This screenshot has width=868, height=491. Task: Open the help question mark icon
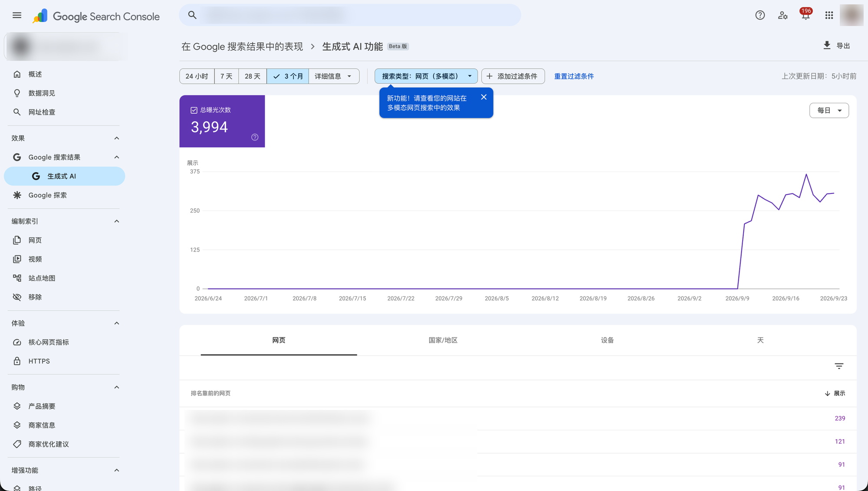(760, 15)
